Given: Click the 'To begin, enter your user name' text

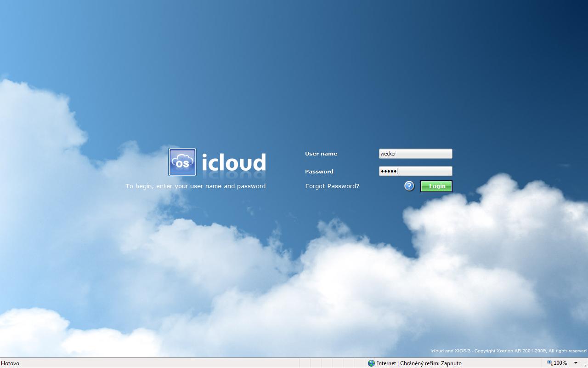Looking at the screenshot, I should point(196,186).
